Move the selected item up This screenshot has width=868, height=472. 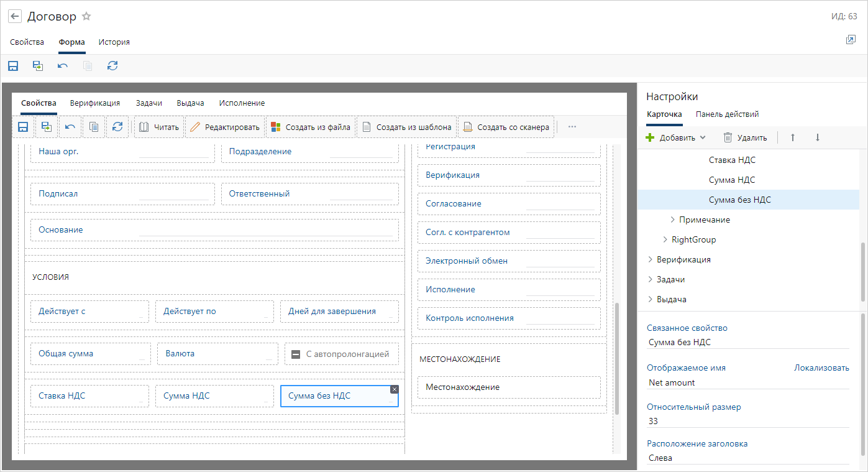(x=793, y=137)
